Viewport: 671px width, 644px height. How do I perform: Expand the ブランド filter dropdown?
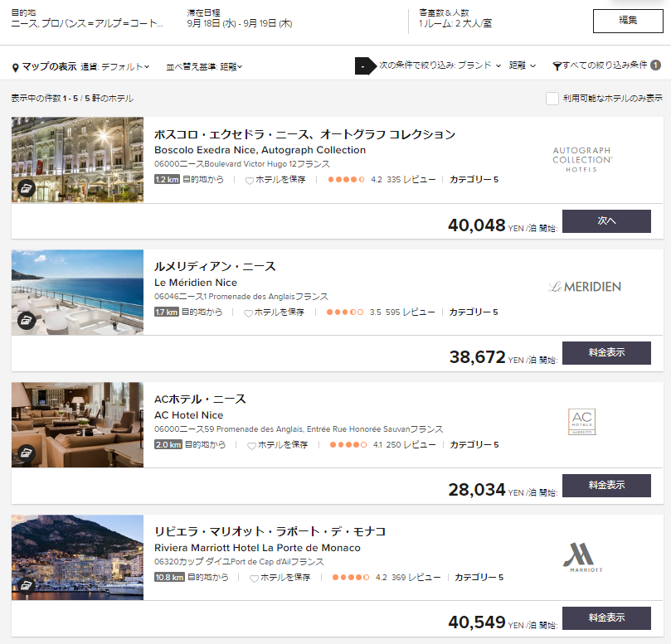[479, 65]
